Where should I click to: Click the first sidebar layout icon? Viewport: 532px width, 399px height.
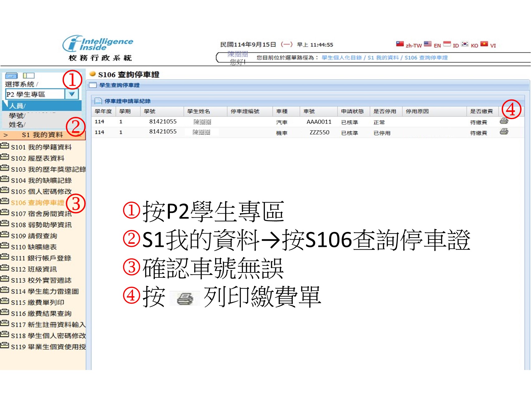(x=12, y=76)
